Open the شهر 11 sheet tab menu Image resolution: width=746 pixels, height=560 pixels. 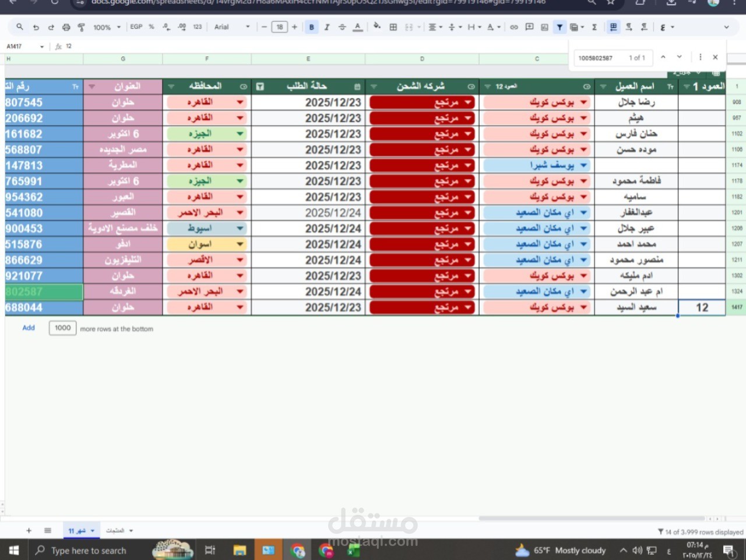click(x=93, y=530)
